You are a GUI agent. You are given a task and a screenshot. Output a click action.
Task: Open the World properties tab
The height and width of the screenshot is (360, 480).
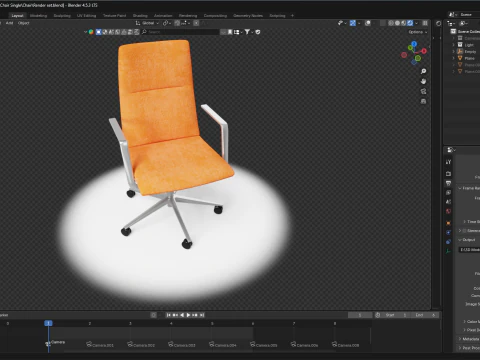pos(448,211)
